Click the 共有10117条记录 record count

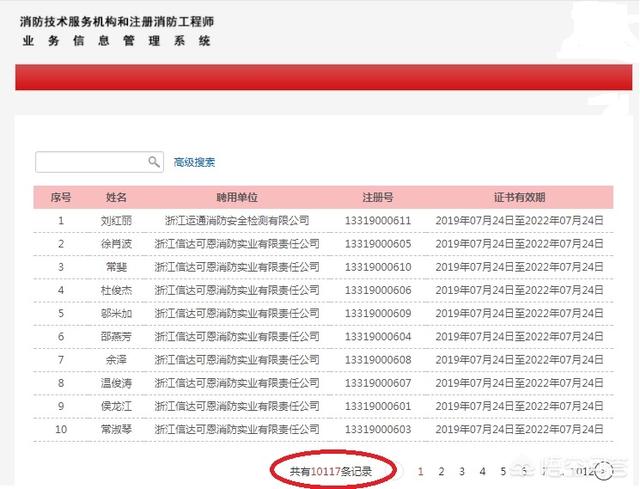click(x=331, y=471)
